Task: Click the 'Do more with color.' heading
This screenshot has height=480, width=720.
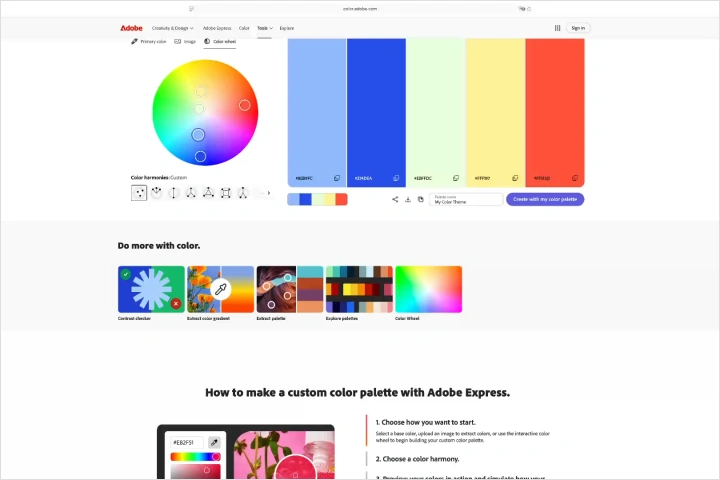Action: point(159,246)
